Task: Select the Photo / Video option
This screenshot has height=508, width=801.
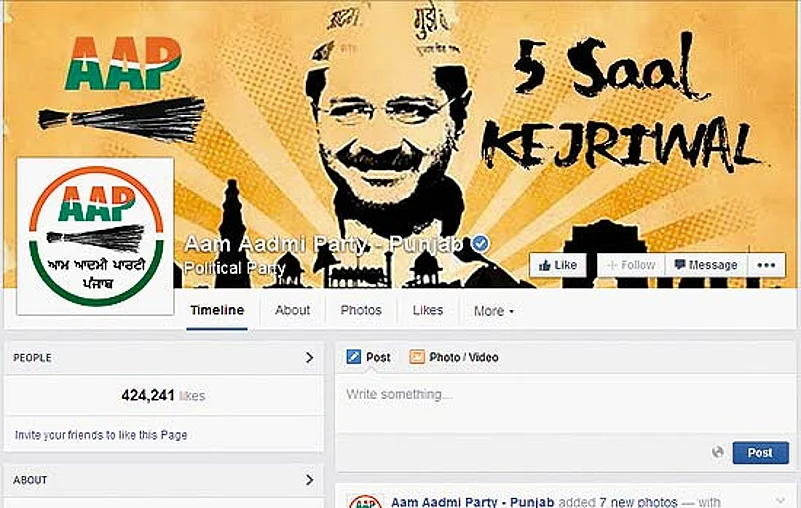Action: pyautogui.click(x=454, y=357)
